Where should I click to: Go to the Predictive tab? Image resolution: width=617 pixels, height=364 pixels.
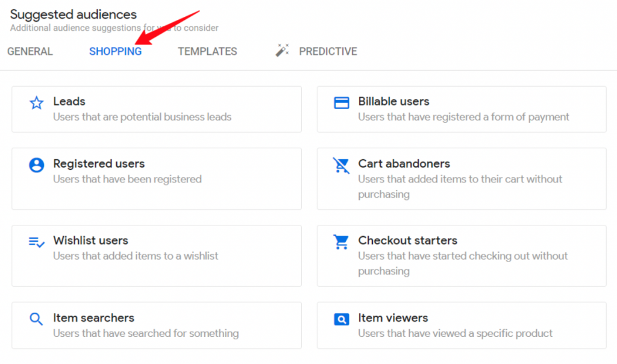[x=328, y=52]
